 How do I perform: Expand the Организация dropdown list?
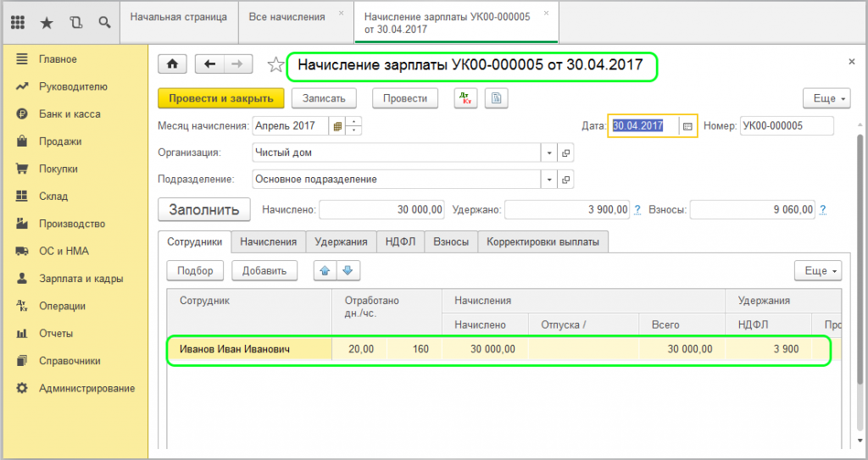pos(549,152)
